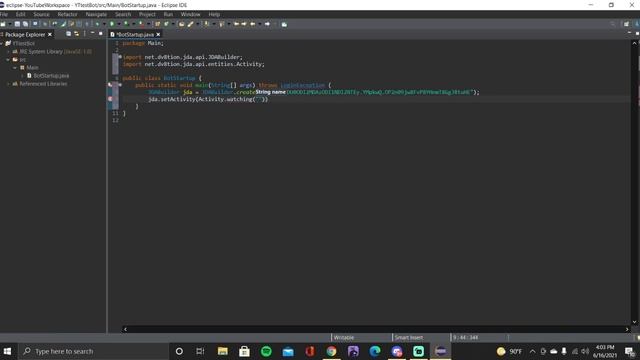Open the Windows Start menu
Screen dimensions: 640x360
click(x=7, y=351)
